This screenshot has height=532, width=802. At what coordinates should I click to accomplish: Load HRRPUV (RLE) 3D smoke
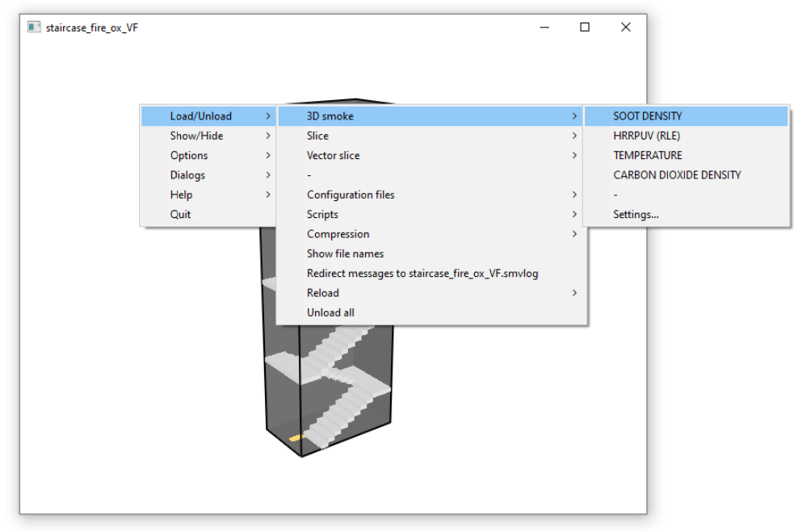click(x=686, y=136)
